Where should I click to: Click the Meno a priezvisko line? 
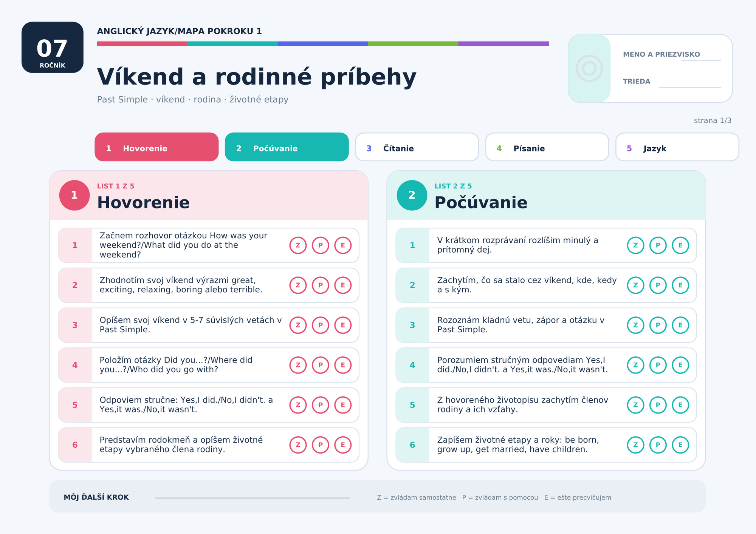tap(701, 60)
